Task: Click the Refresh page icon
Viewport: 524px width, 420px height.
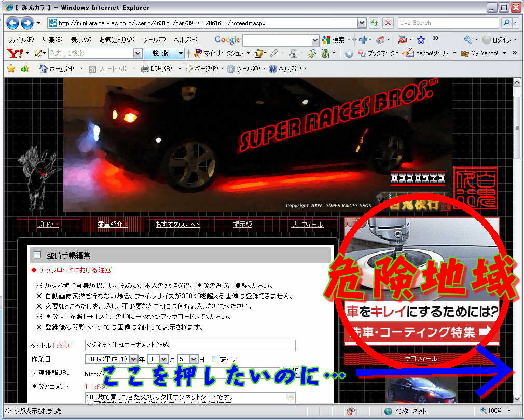Action: [x=375, y=23]
